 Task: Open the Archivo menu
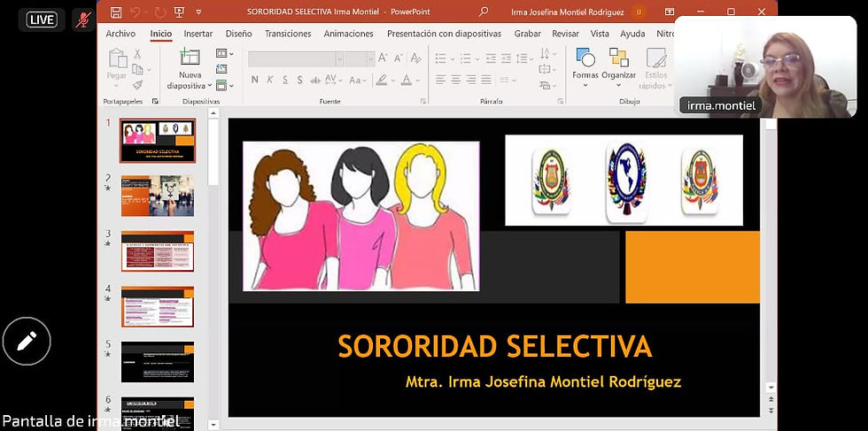[120, 34]
